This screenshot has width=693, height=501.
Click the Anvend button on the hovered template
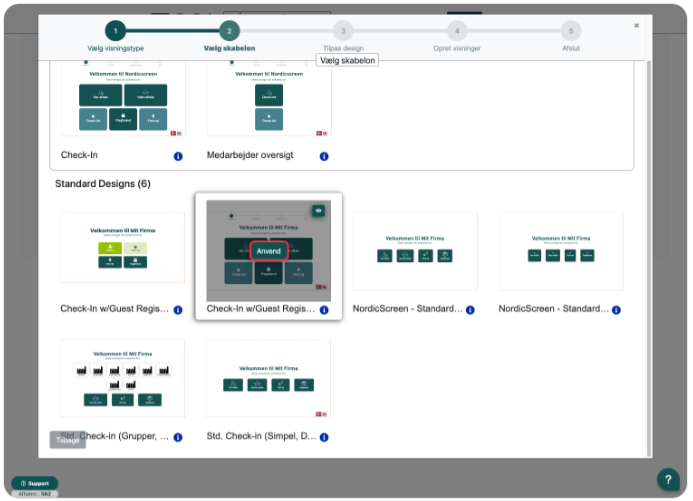click(x=269, y=251)
